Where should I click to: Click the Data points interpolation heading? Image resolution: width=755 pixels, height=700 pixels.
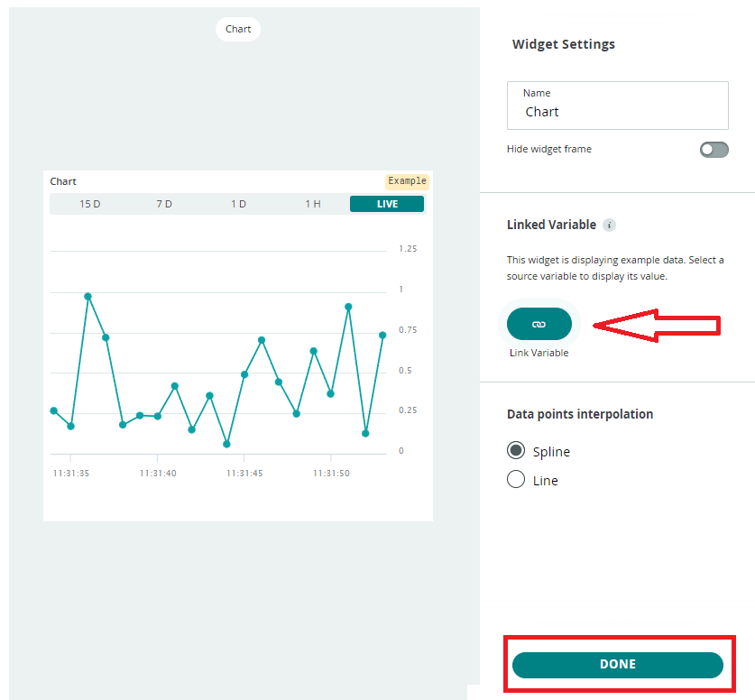click(x=580, y=414)
